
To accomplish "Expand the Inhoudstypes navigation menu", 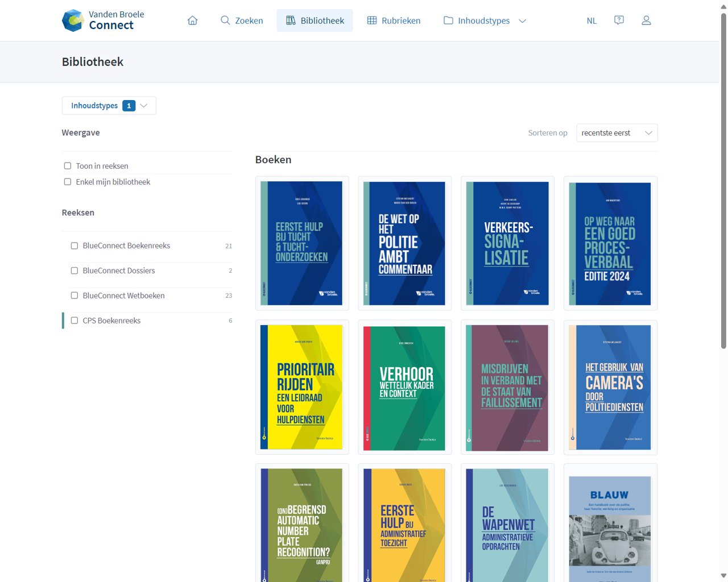I will tap(485, 20).
